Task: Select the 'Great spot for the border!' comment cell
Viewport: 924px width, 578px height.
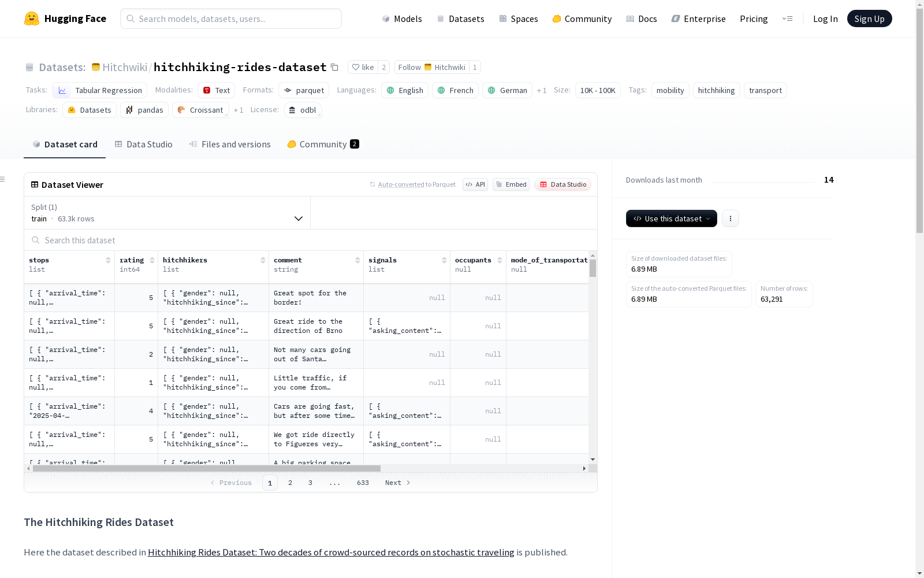Action: click(x=316, y=298)
